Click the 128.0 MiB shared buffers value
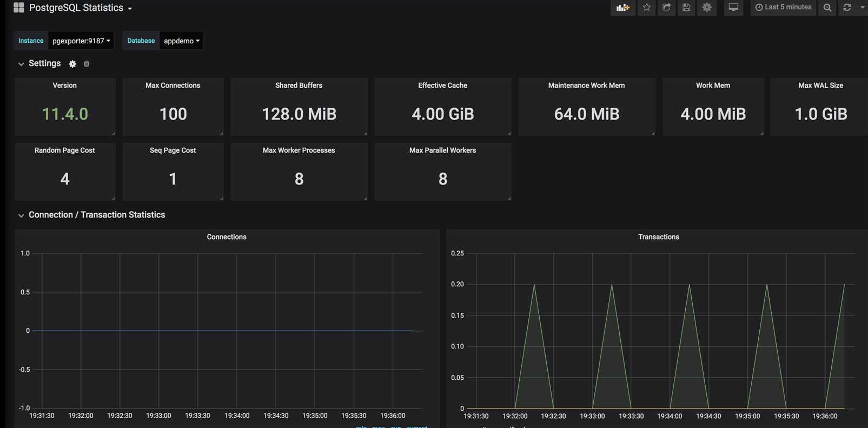Image resolution: width=868 pixels, height=428 pixels. [x=299, y=114]
